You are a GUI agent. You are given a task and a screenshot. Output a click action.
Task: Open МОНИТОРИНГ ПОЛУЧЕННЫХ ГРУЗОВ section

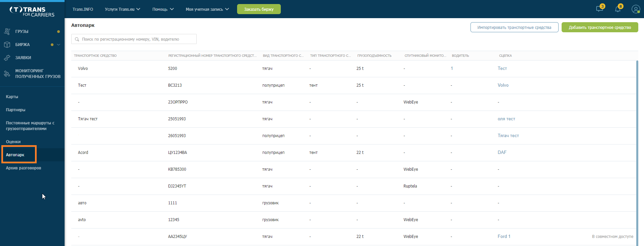pyautogui.click(x=38, y=74)
